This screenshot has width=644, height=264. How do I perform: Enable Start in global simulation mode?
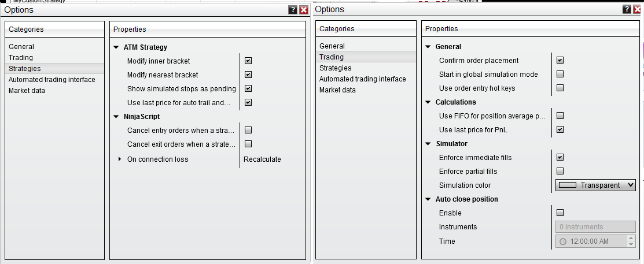[x=560, y=74]
